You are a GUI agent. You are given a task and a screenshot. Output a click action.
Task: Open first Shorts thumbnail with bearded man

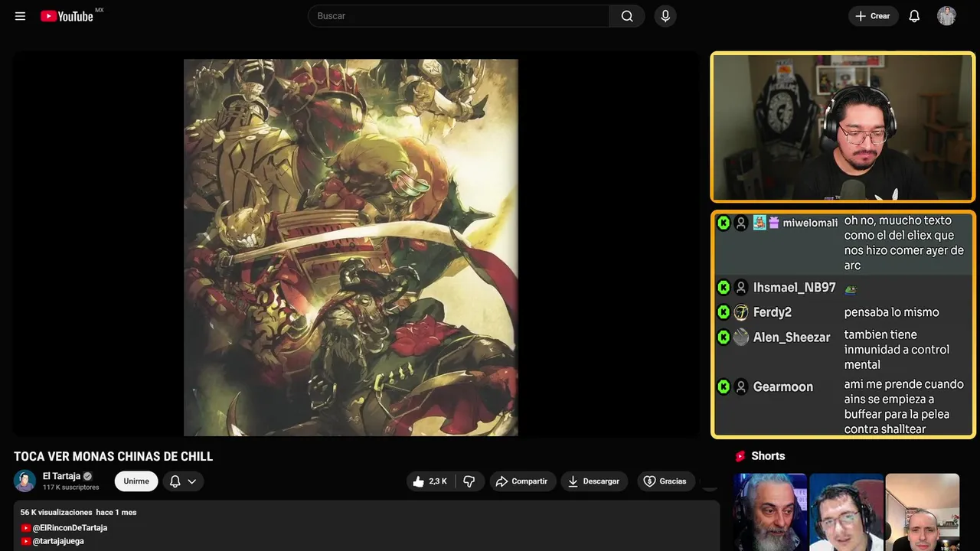coord(770,512)
